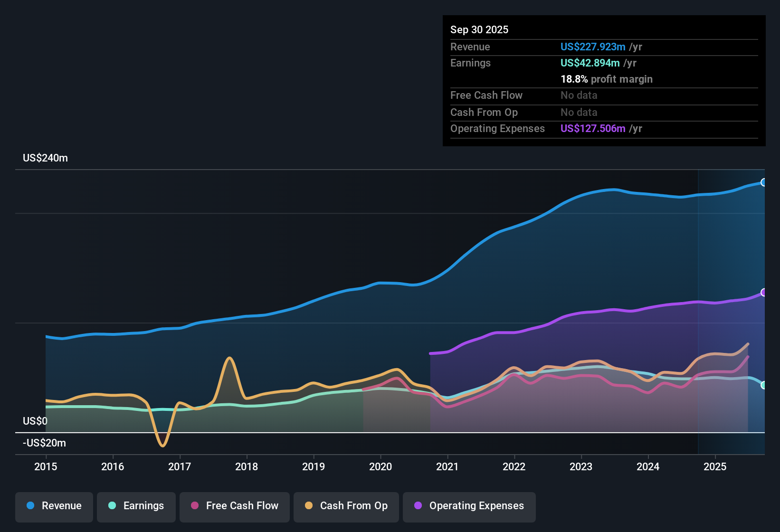Click the Revenue endpoint marker on the chart
The image size is (780, 532).
pos(764,182)
